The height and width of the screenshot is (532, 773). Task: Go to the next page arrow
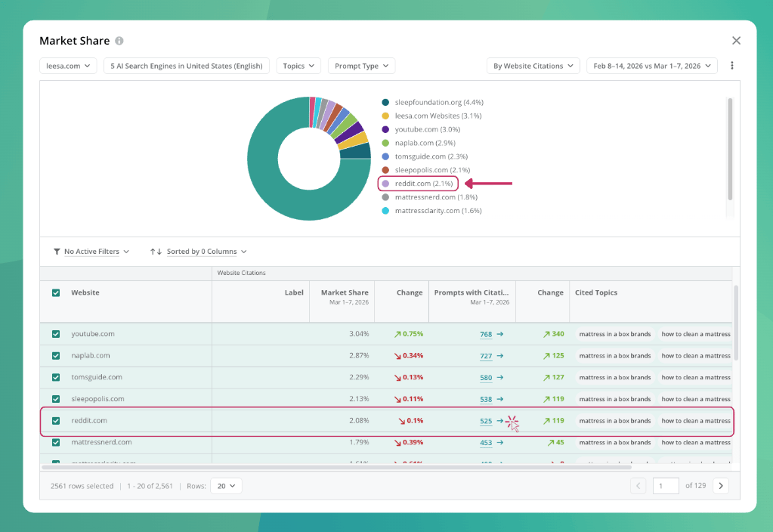721,486
